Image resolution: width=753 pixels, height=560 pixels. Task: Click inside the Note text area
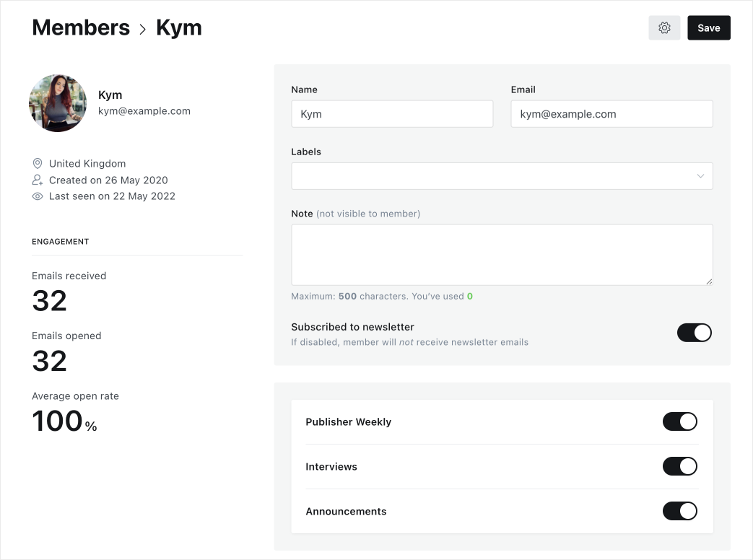click(x=502, y=254)
